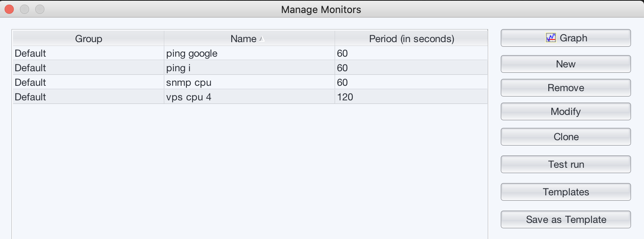Open Modify for the monitor

click(566, 111)
